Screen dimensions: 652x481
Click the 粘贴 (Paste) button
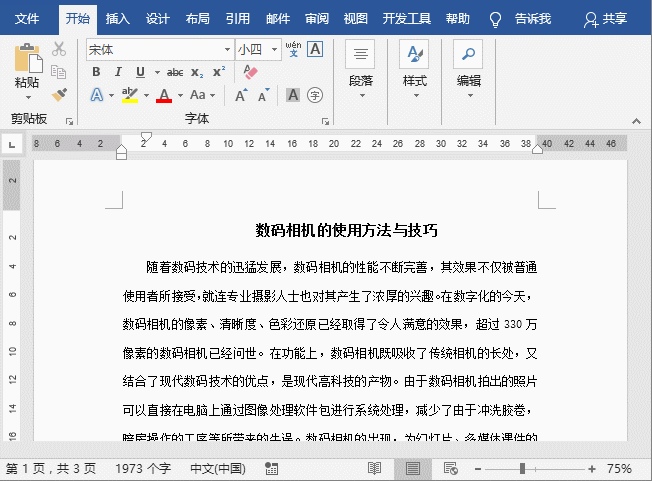(x=27, y=72)
